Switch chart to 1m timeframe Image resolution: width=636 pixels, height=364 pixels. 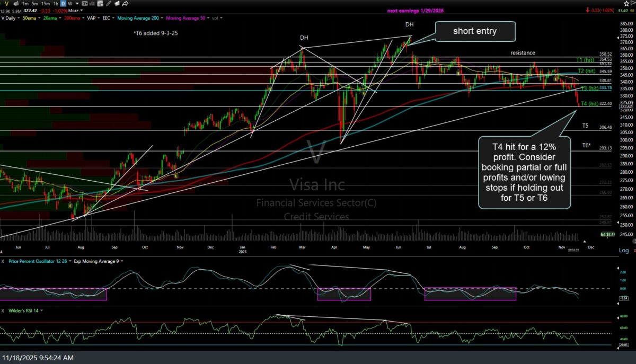point(25,3)
